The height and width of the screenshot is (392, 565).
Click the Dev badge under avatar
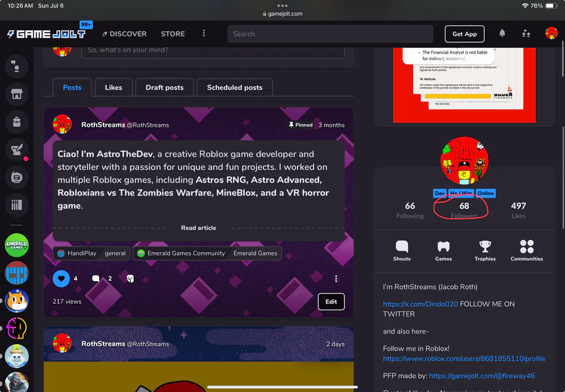point(439,193)
